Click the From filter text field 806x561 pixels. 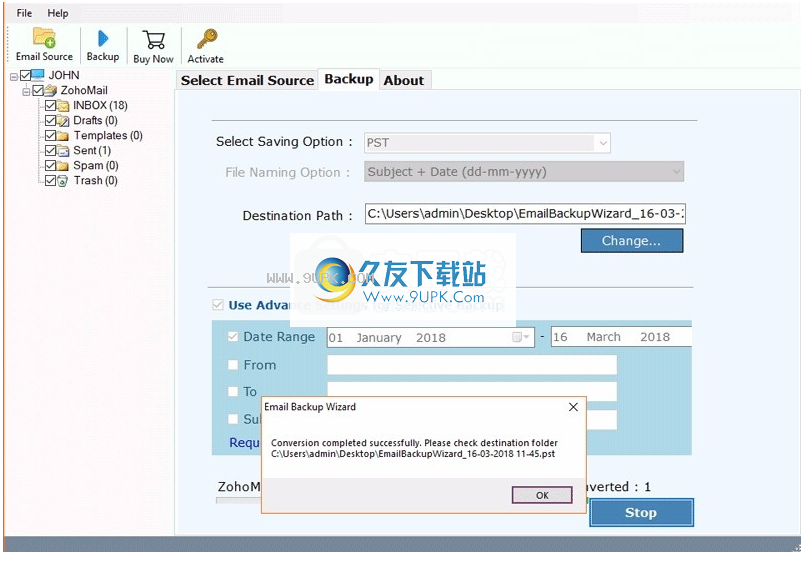point(472,365)
